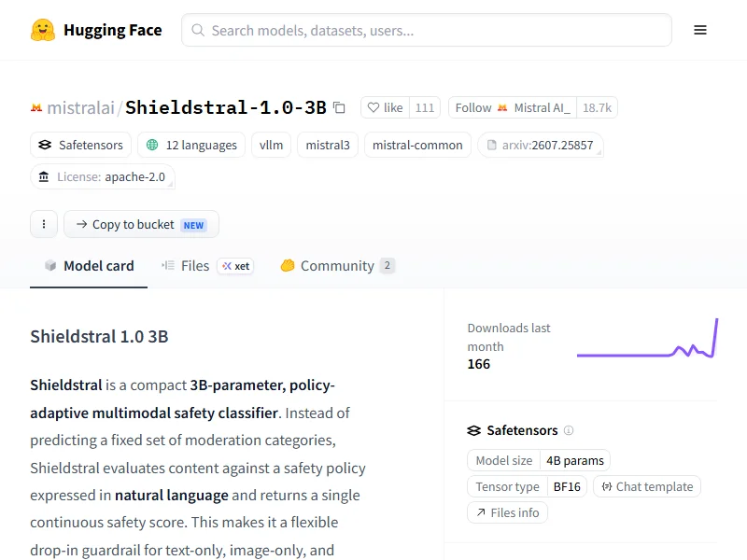The height and width of the screenshot is (560, 747).
Task: Open the three-dot more options menu
Action: click(x=44, y=224)
